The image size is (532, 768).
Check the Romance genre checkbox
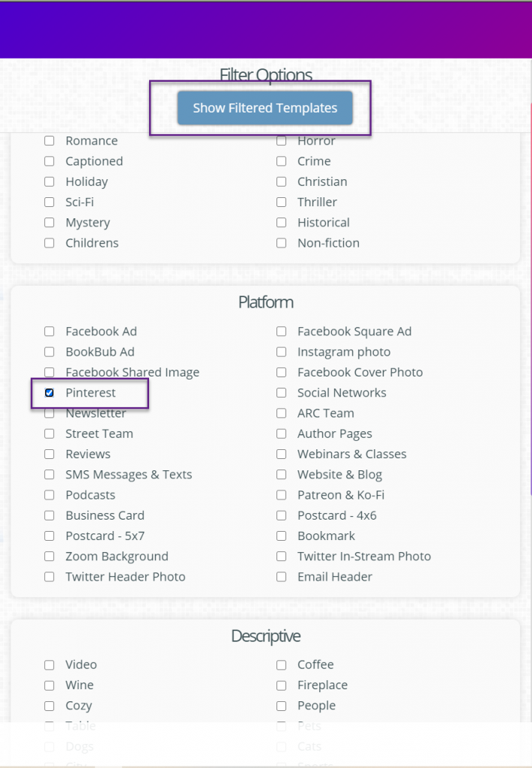49,140
